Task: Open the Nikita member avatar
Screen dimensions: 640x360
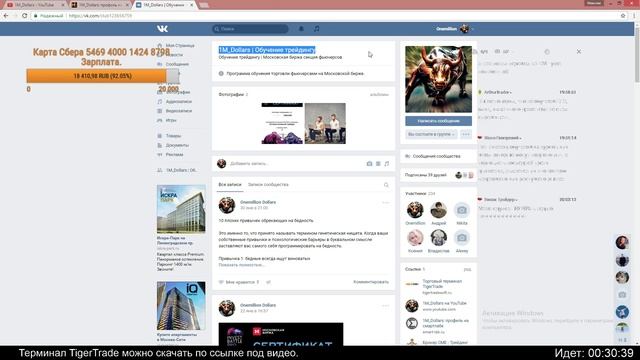Action: pos(462,210)
